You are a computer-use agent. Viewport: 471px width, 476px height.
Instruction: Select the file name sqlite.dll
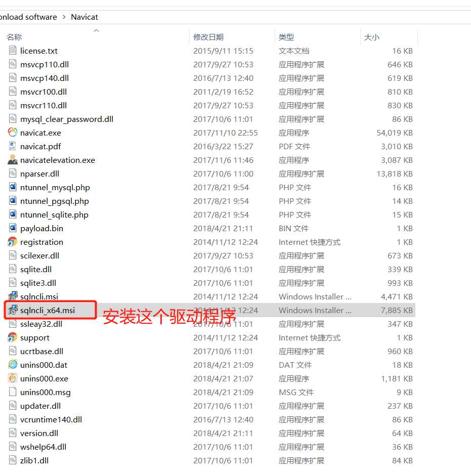click(36, 269)
